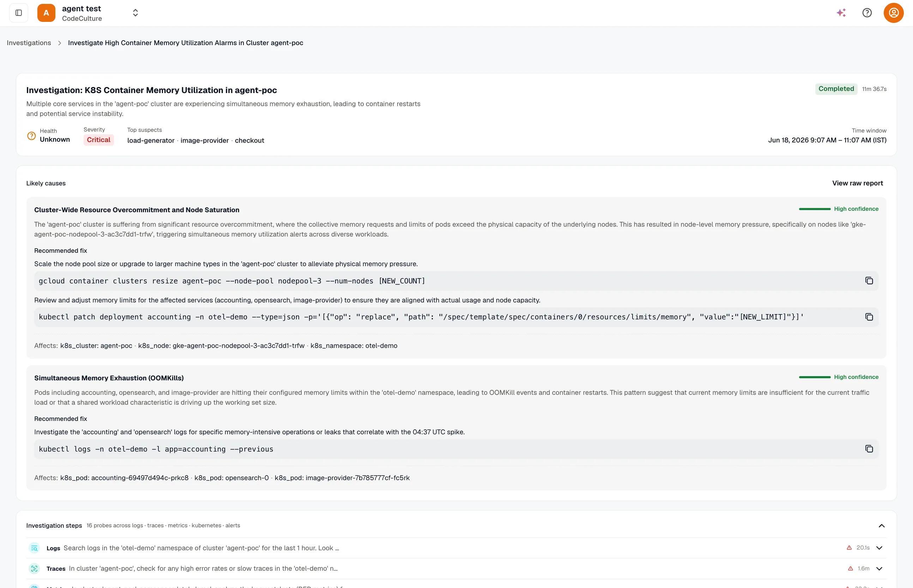Click the orange agent test workspace logo
Viewport: 913px width, 588px height.
coord(46,13)
